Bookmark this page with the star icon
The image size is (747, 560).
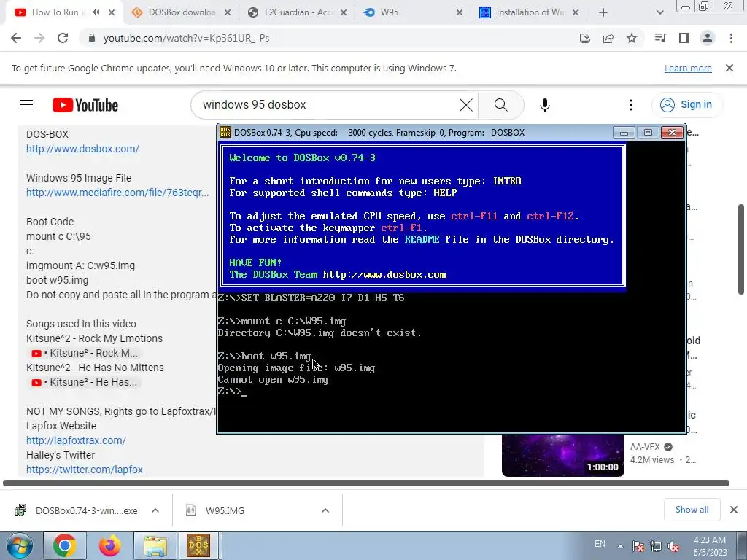(x=632, y=38)
